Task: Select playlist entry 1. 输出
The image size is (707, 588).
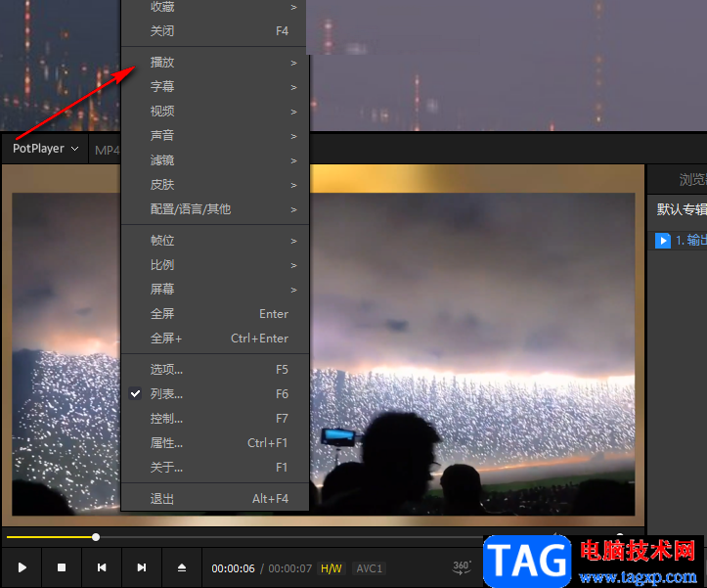Action: pos(678,241)
